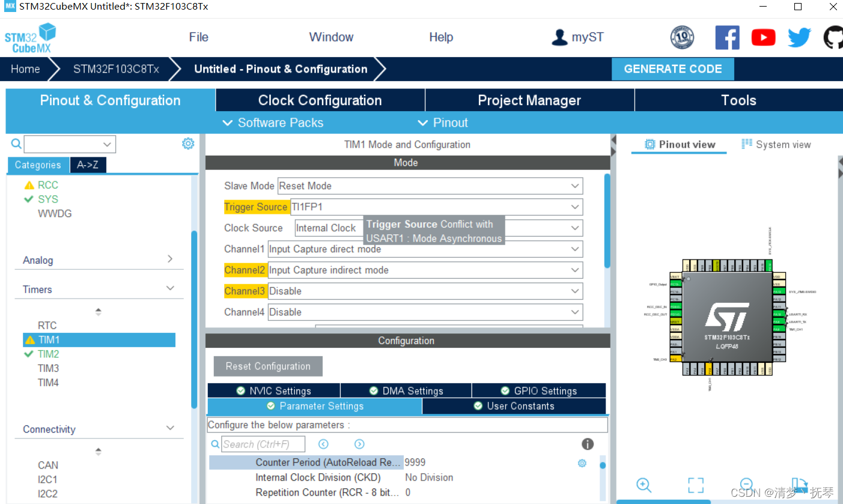Open the GitHub icon link
Image resolution: width=843 pixels, height=504 pixels.
pyautogui.click(x=833, y=38)
